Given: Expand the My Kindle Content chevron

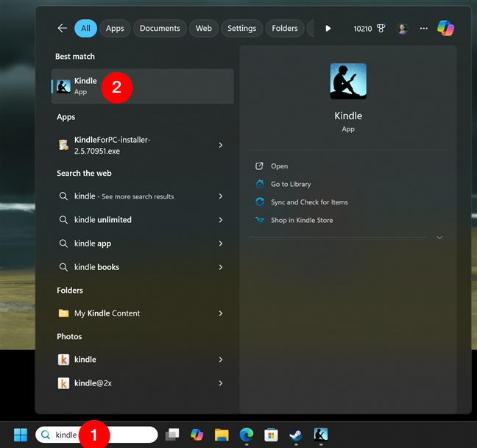Looking at the screenshot, I should tap(221, 313).
